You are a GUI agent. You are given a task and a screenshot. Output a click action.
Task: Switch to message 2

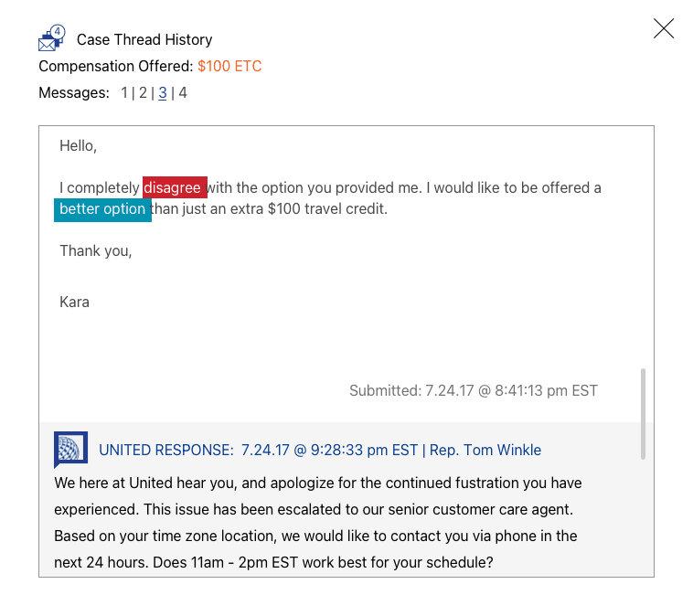143,92
